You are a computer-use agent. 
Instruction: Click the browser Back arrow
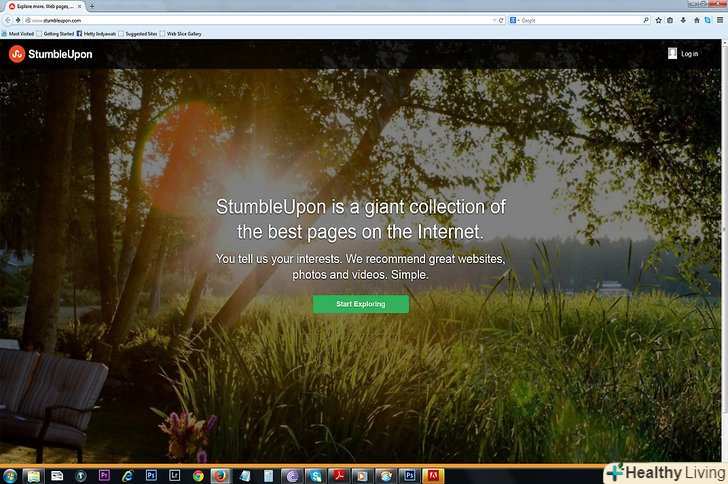(x=7, y=20)
